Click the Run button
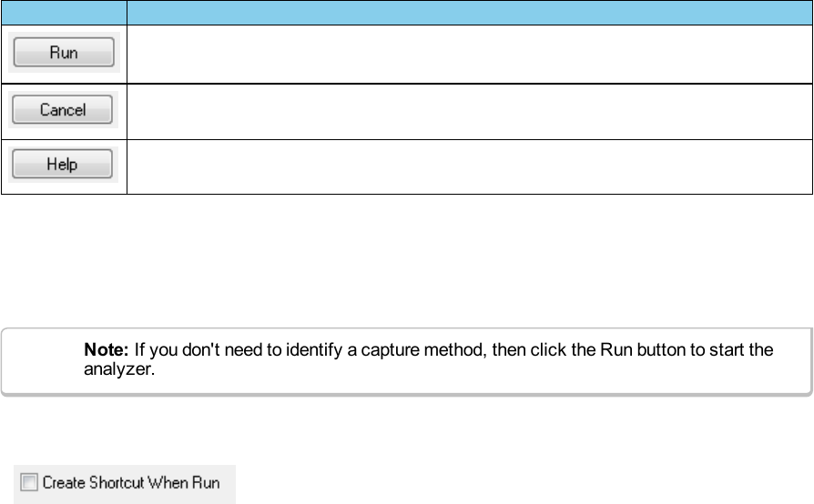The image size is (814, 504). click(63, 54)
